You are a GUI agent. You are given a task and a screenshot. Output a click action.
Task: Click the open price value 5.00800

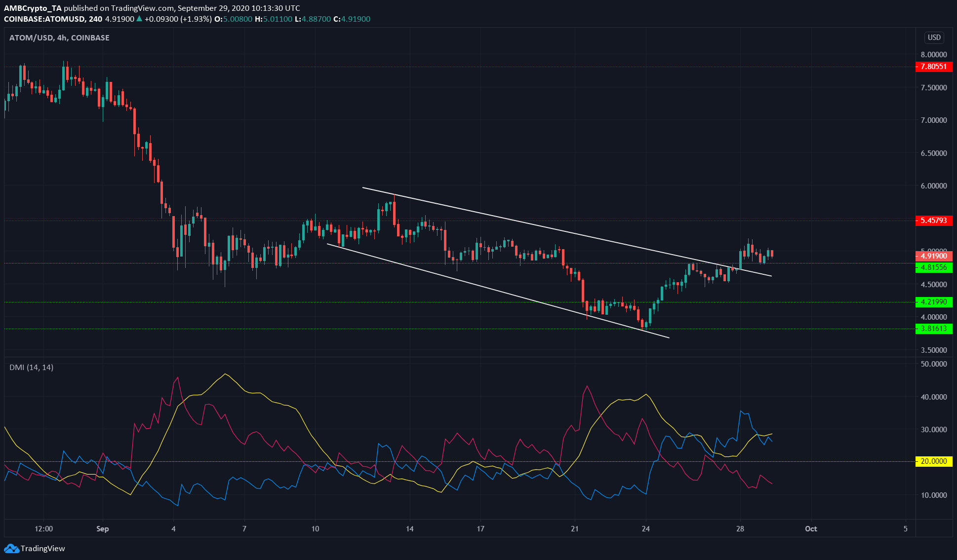238,19
